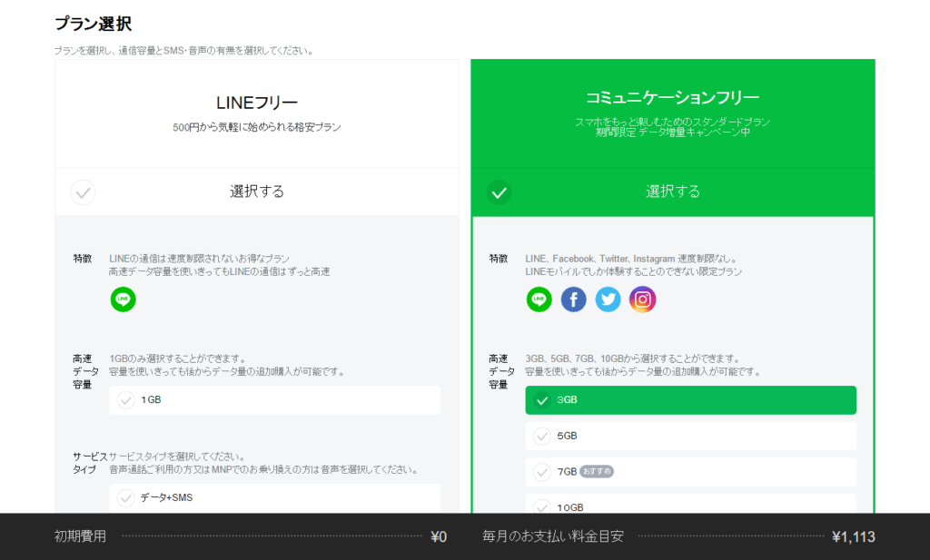The height and width of the screenshot is (560, 930).
Task: Click the 1GBのみ選択することができます text
Action: click(x=177, y=359)
